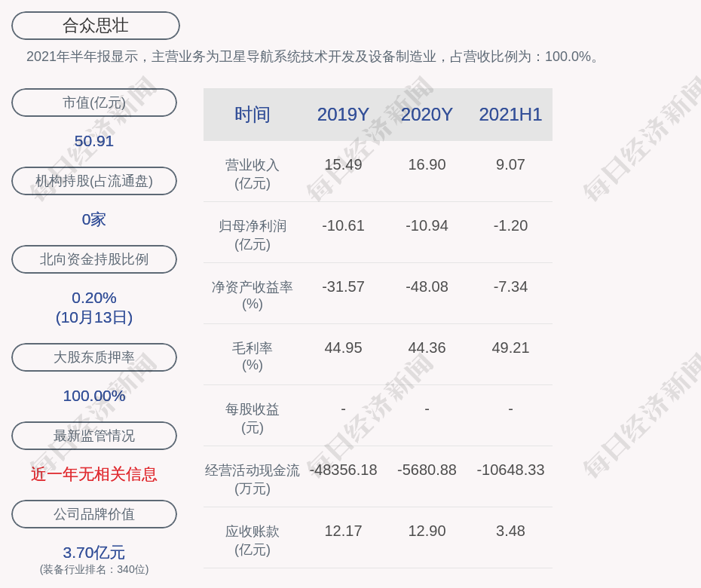Click the ranking note 装备行业排名：340位

point(94,569)
